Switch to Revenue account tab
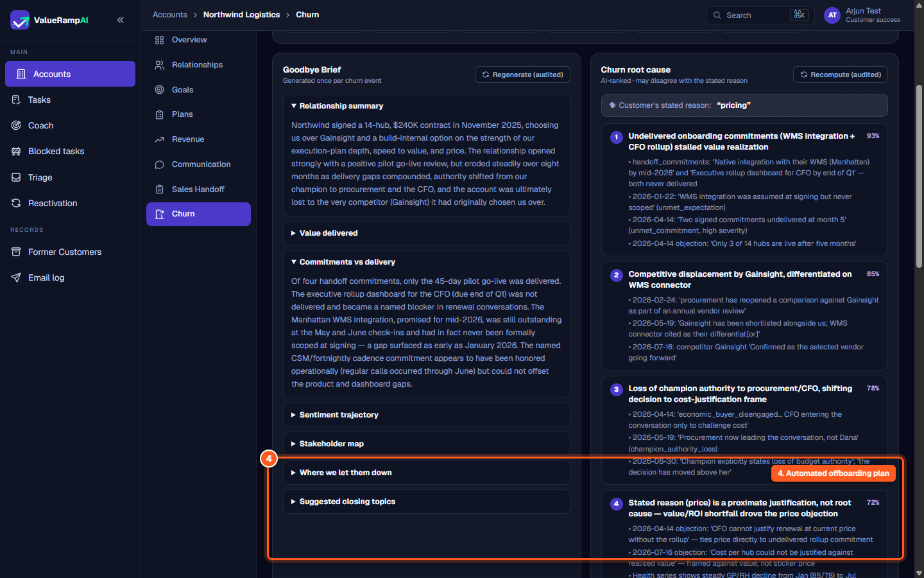924x578 pixels. coord(198,139)
